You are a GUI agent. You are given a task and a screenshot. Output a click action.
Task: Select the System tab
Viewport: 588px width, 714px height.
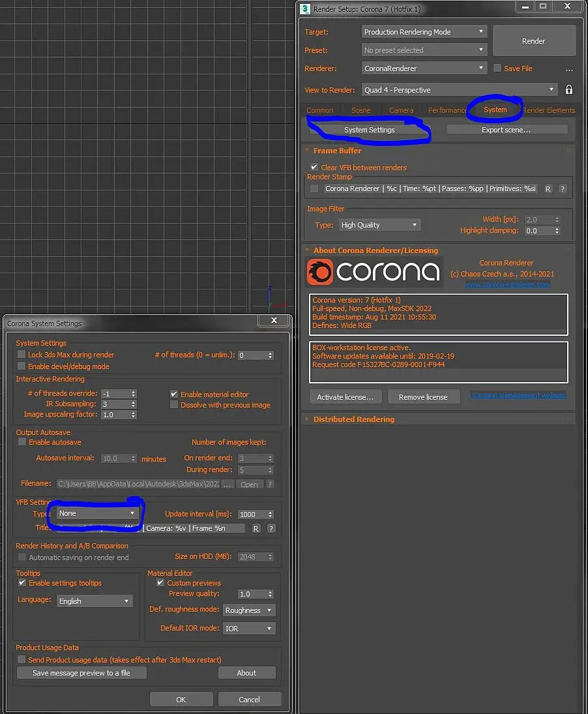pyautogui.click(x=495, y=110)
